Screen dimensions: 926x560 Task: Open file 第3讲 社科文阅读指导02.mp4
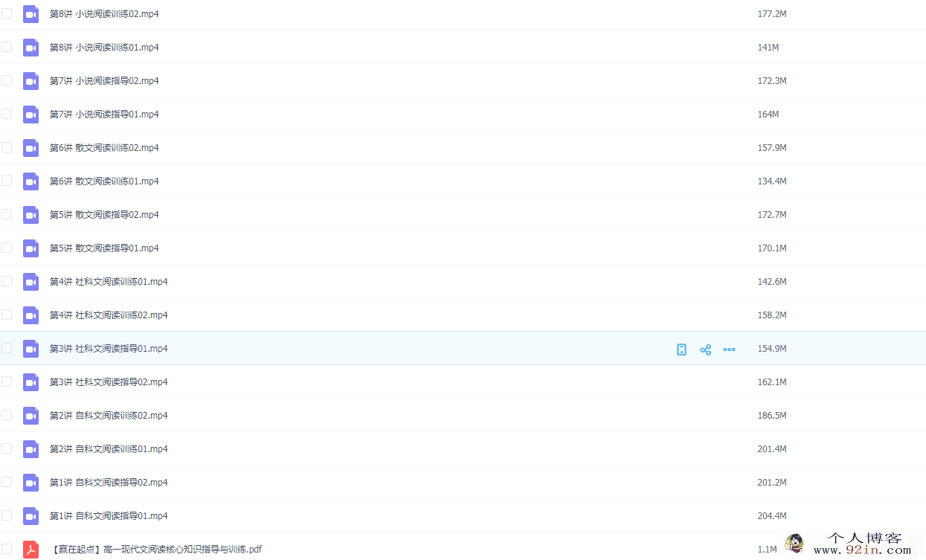click(109, 382)
